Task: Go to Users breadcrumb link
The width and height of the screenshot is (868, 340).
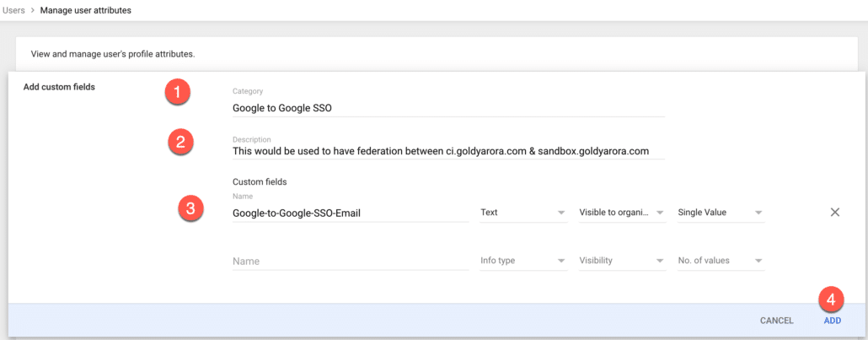Action: pyautogui.click(x=13, y=10)
